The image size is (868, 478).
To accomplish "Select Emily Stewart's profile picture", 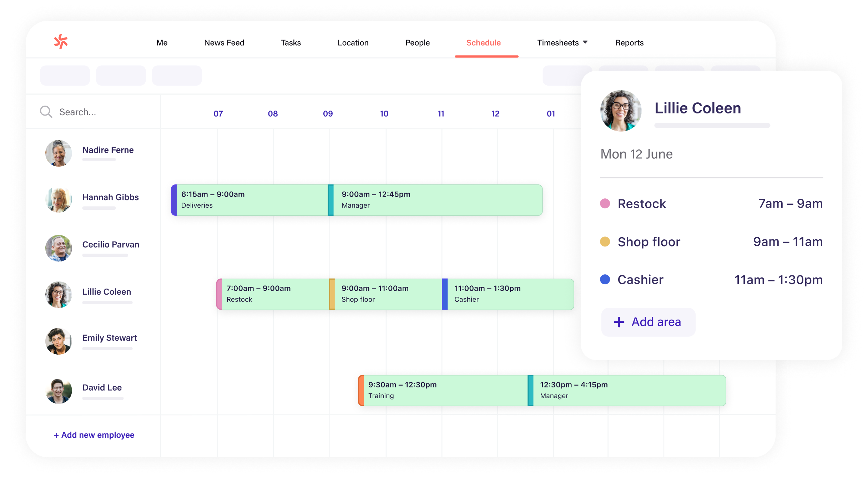I will click(59, 341).
